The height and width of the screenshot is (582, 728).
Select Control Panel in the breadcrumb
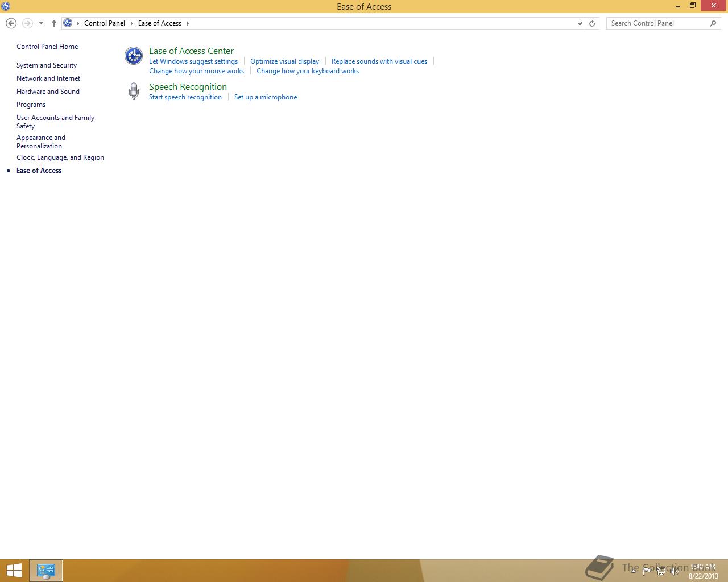click(105, 23)
